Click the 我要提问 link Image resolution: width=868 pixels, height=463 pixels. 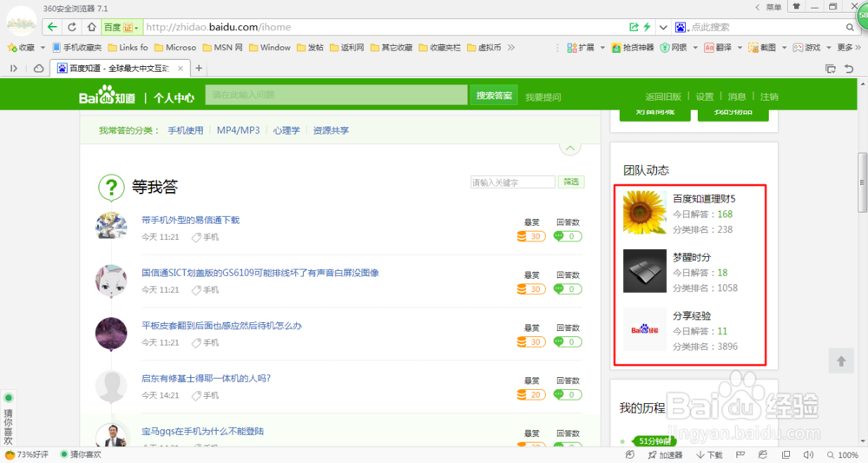coord(543,97)
